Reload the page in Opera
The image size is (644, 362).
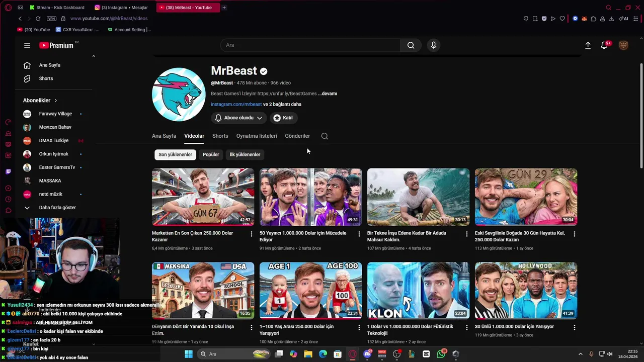38,19
